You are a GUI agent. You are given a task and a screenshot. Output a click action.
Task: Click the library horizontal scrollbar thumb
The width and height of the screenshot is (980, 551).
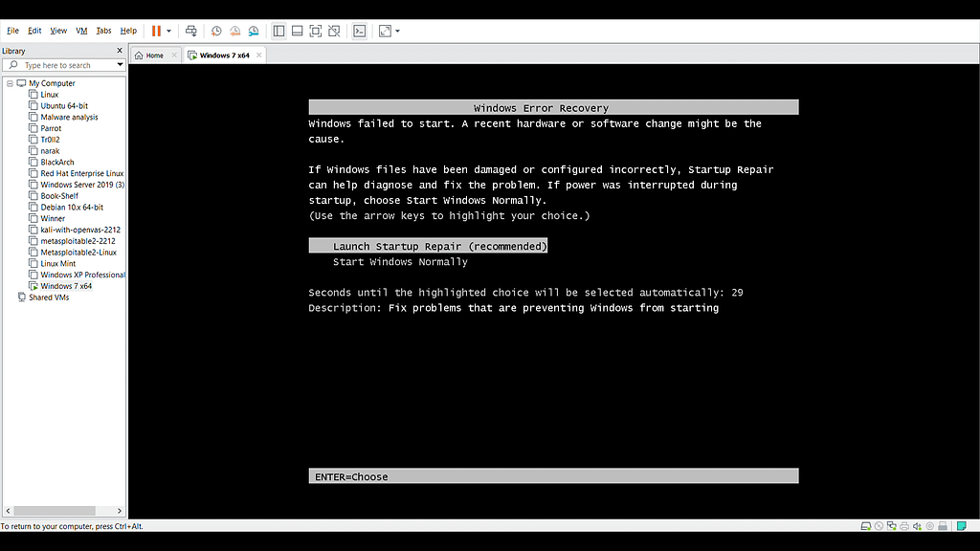(x=55, y=511)
